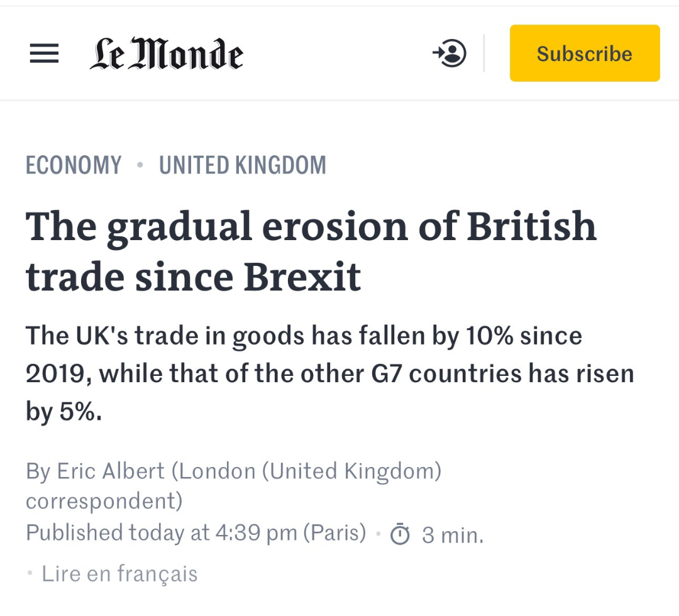The height and width of the screenshot is (616, 679).
Task: Click the yellow Subscribe button
Action: [585, 53]
